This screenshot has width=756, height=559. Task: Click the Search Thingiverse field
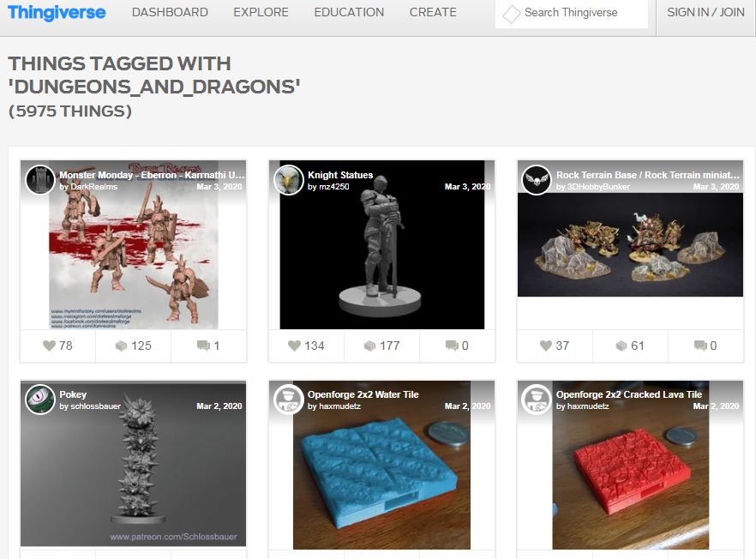pyautogui.click(x=572, y=13)
